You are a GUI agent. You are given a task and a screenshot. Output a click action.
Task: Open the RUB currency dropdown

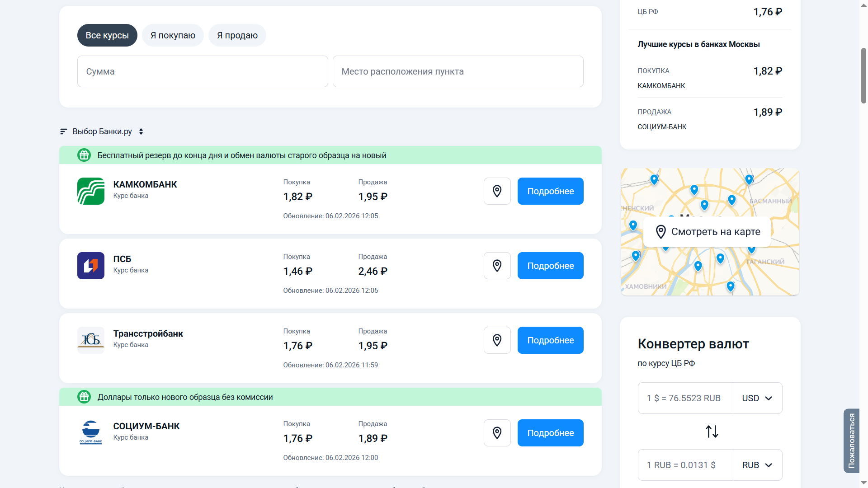pyautogui.click(x=757, y=465)
